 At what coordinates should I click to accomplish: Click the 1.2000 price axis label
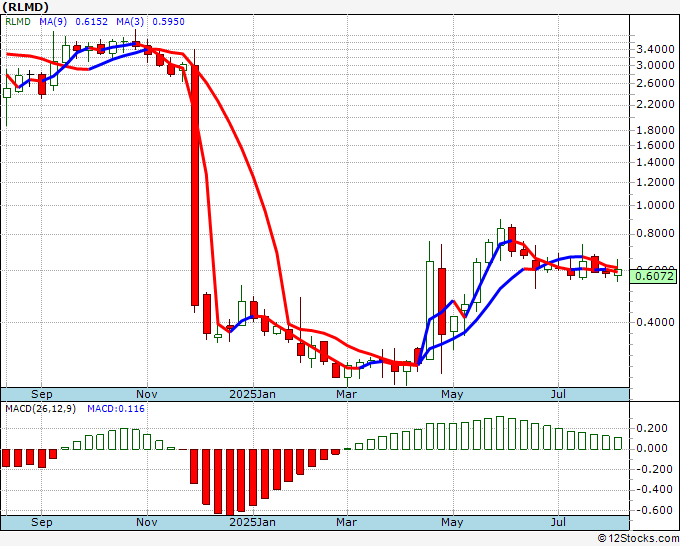(x=655, y=182)
